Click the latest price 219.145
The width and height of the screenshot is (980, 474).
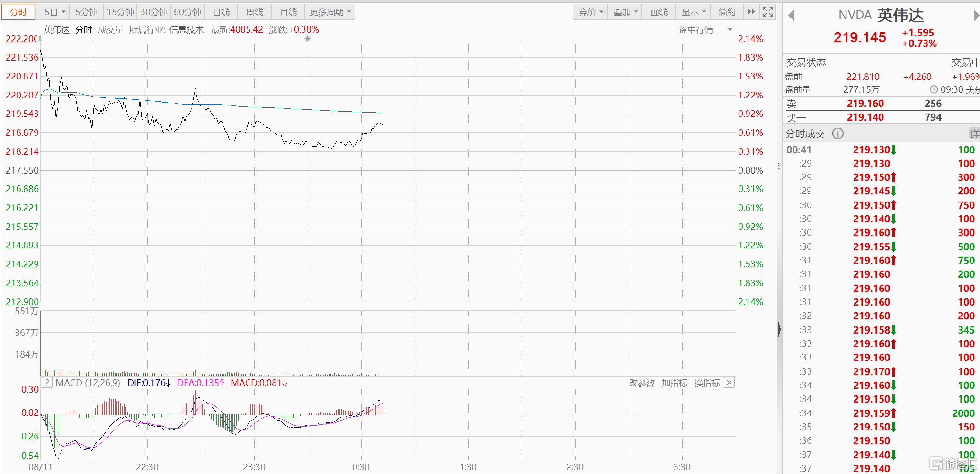tap(860, 37)
